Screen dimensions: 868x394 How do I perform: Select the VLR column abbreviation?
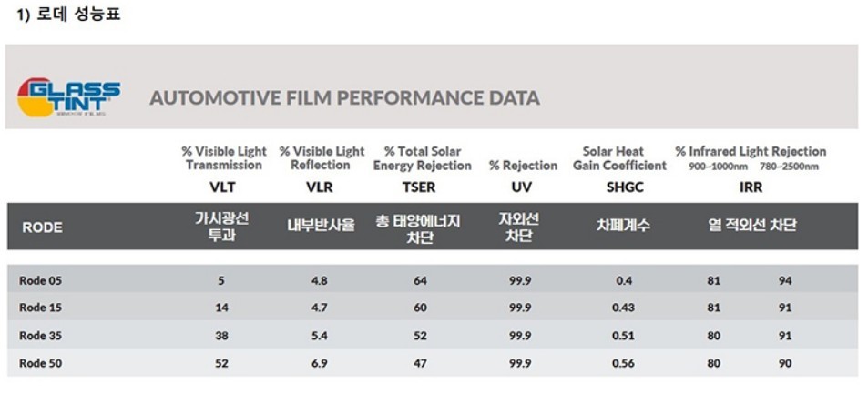(321, 187)
